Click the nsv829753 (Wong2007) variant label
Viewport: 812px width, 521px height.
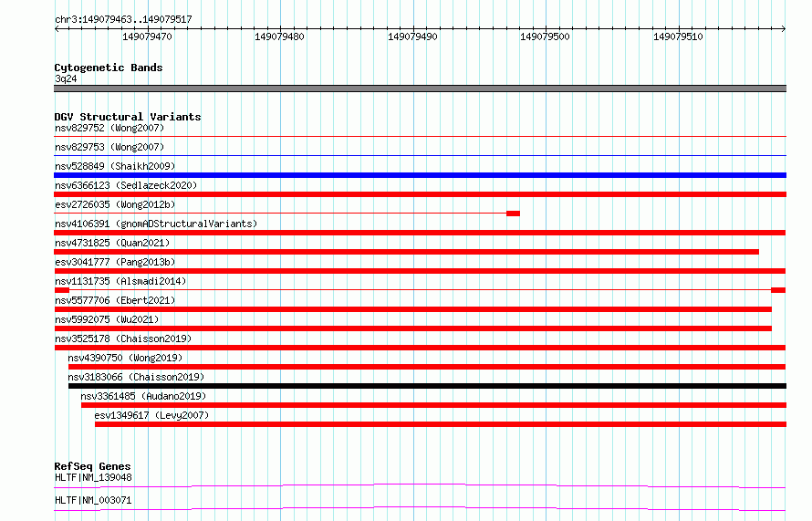tap(109, 147)
